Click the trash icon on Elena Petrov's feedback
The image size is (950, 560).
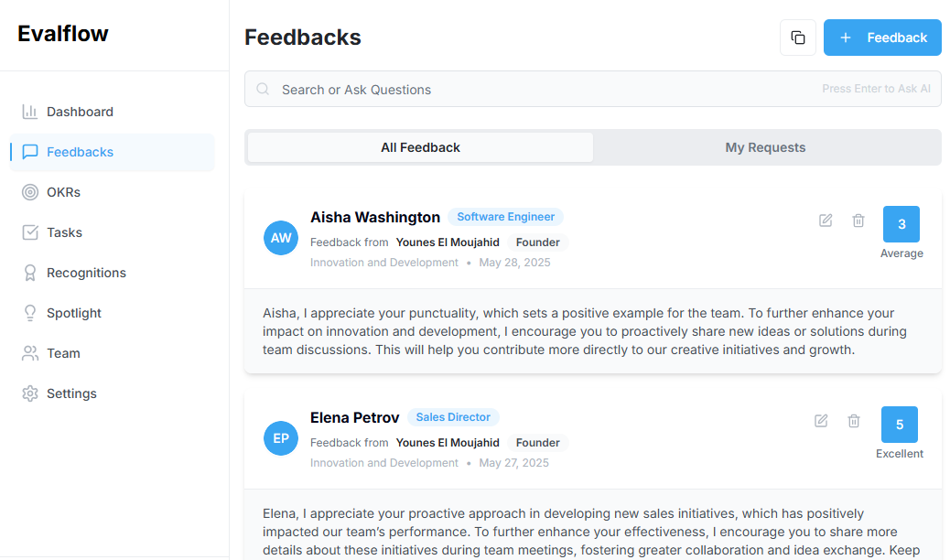(x=854, y=421)
